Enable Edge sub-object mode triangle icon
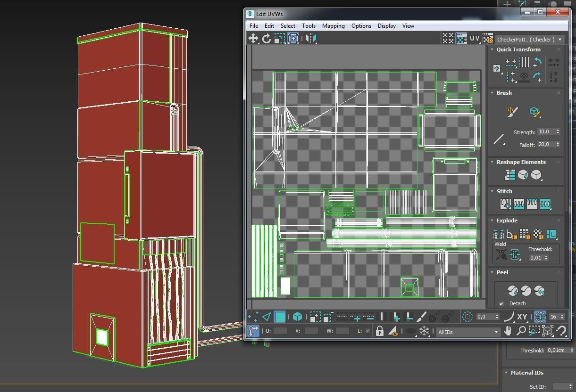The width and height of the screenshot is (576, 392). pyautogui.click(x=267, y=317)
